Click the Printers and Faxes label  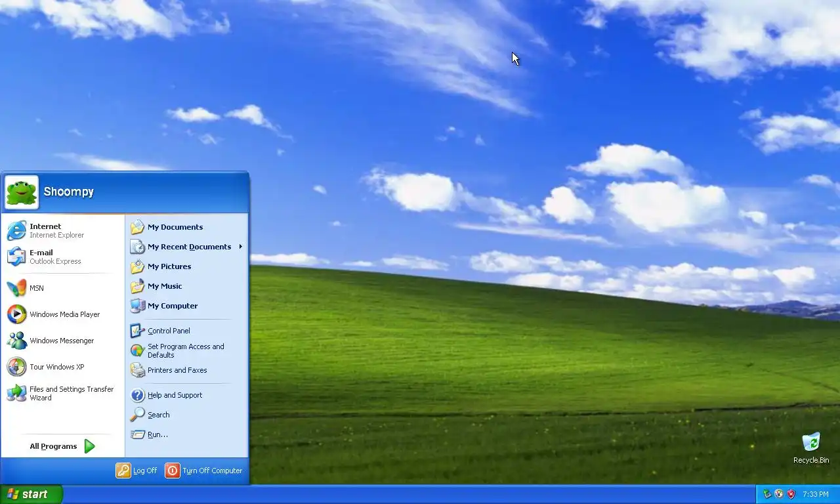click(x=177, y=370)
